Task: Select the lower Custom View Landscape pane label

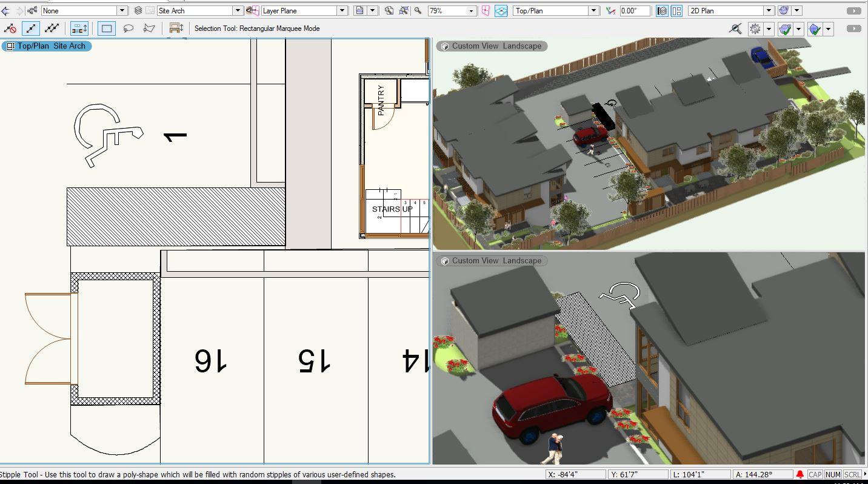Action: (492, 261)
